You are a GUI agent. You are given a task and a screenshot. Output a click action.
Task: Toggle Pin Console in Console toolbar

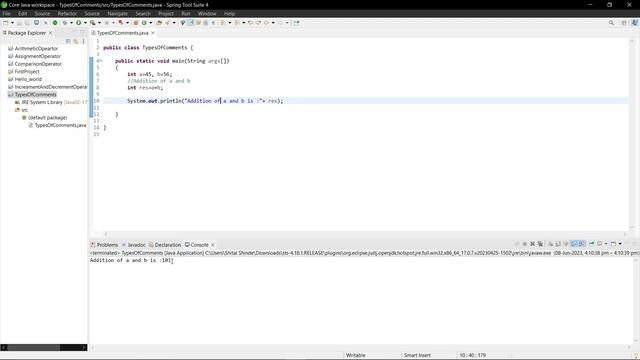pyautogui.click(x=591, y=244)
